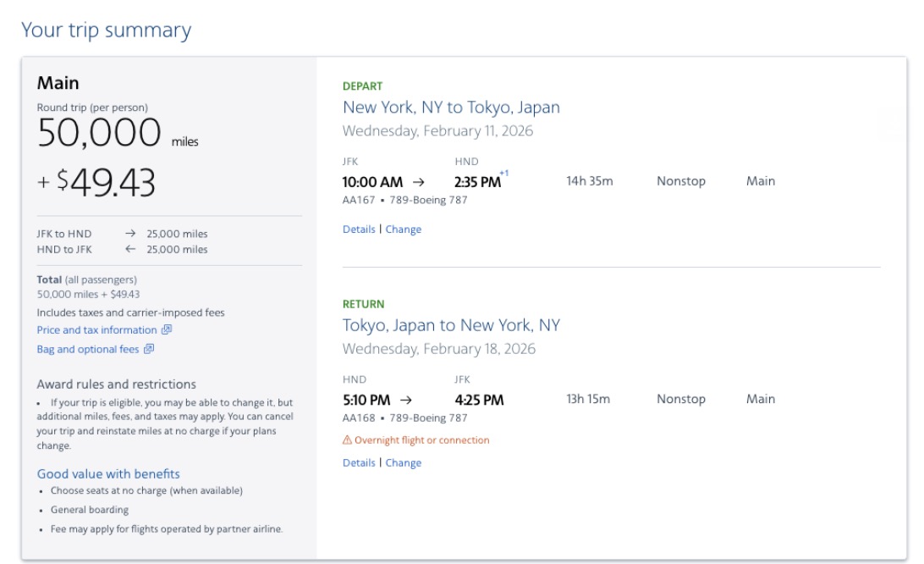Change the departing New York to Tokyo flight
924x564 pixels.
coord(404,228)
